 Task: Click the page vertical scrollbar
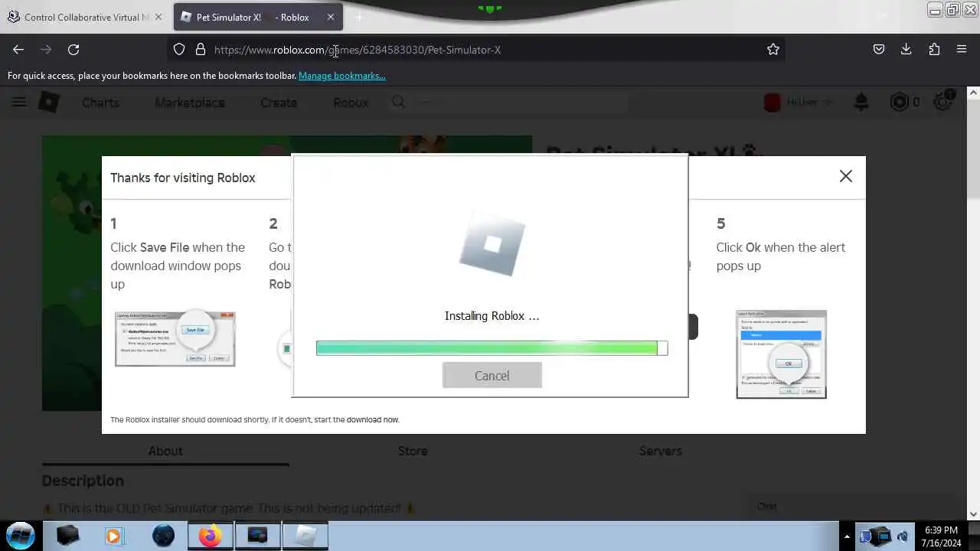point(974,303)
